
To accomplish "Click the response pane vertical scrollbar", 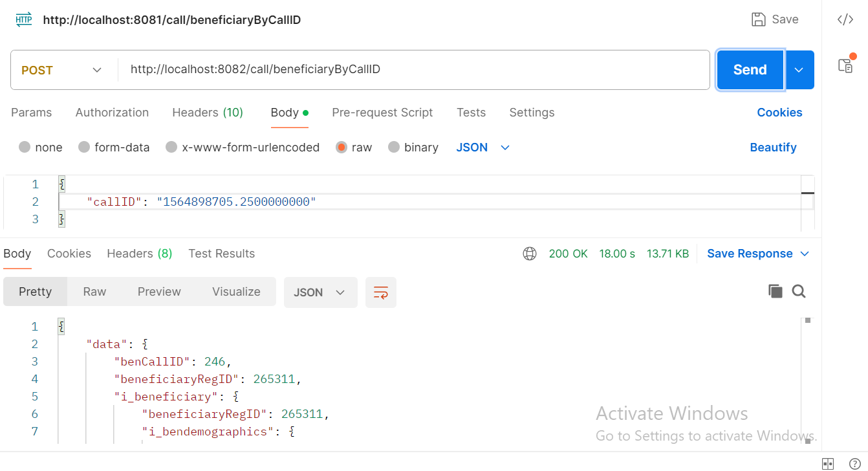I will coord(807,380).
